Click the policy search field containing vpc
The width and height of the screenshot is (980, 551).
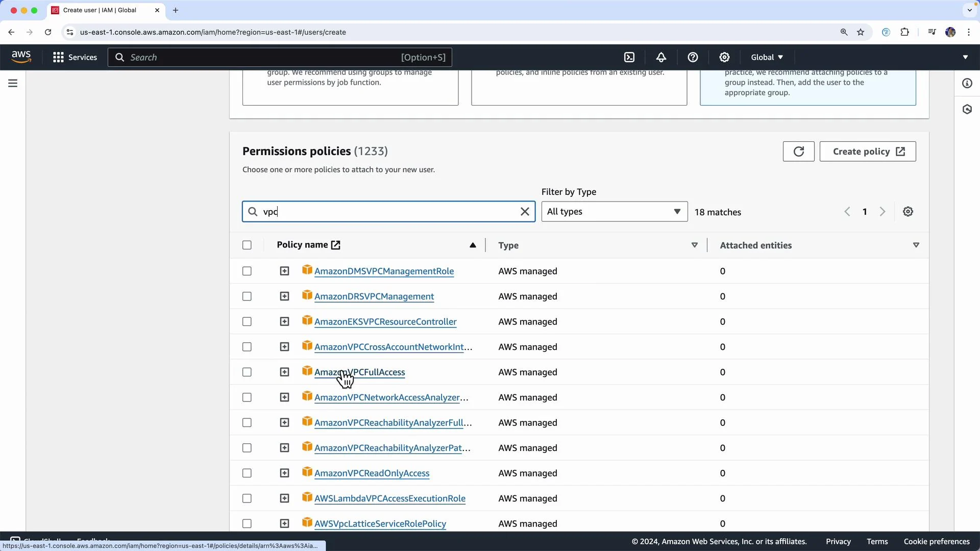388,212
